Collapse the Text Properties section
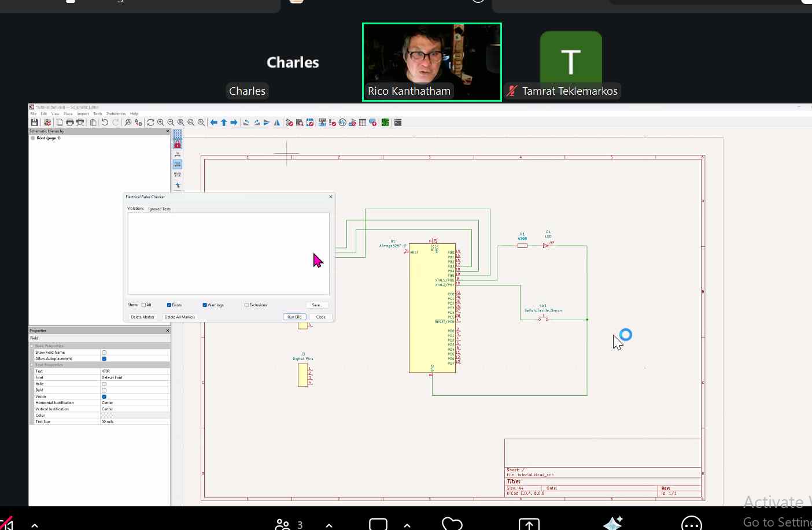Image resolution: width=812 pixels, height=530 pixels. point(32,365)
